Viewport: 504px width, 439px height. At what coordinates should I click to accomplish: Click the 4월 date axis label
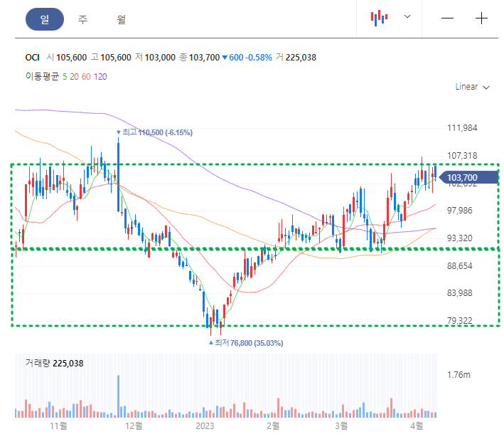coord(417,426)
